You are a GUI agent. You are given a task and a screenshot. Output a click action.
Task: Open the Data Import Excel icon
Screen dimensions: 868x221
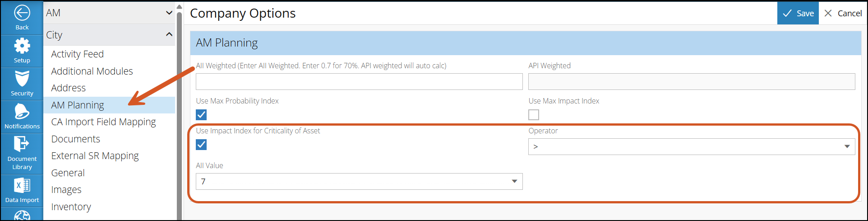(x=22, y=185)
